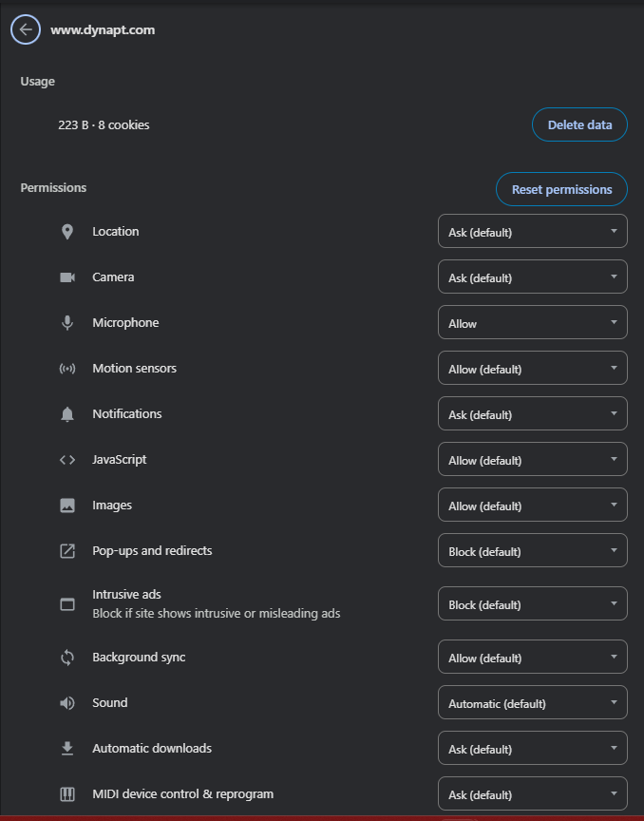Click the Sound speaker icon
644x821 pixels.
(x=67, y=703)
